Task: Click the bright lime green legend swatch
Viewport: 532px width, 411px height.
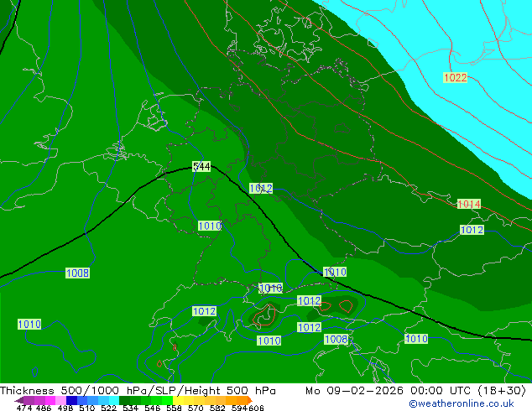Action: point(167,400)
